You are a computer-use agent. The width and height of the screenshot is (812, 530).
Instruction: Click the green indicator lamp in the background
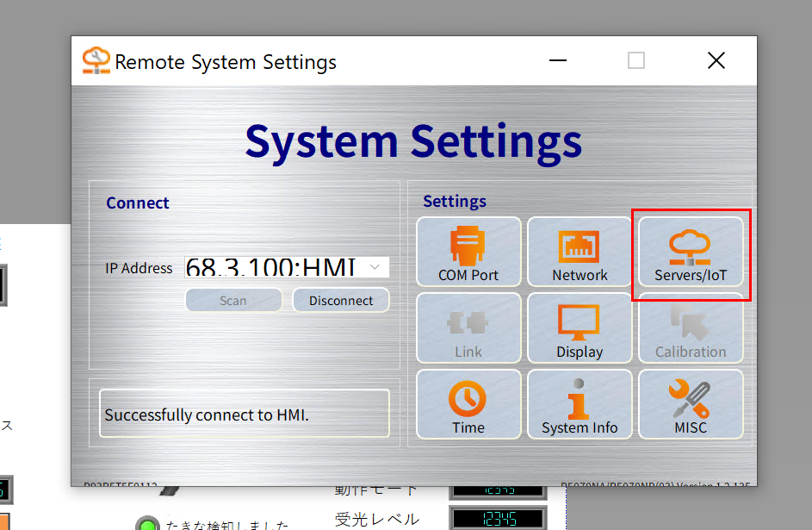pos(149,525)
